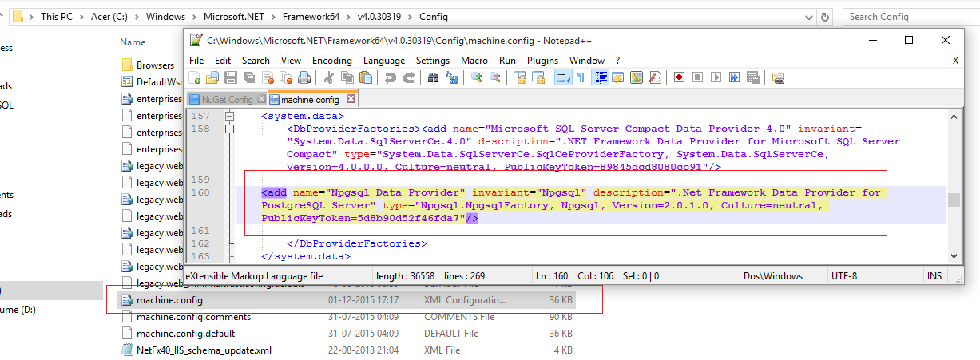The width and height of the screenshot is (980, 360).
Task: Toggle the Word Wrap toolbar button
Action: click(x=562, y=77)
